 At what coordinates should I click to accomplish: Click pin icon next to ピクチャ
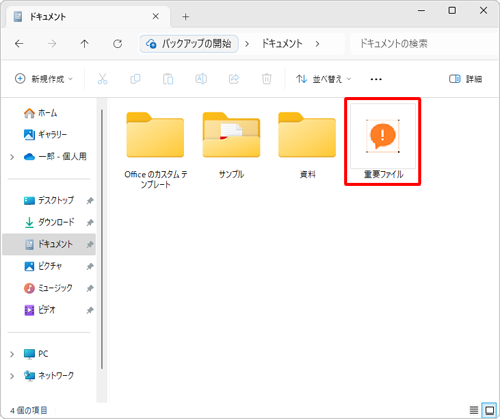pos(90,266)
